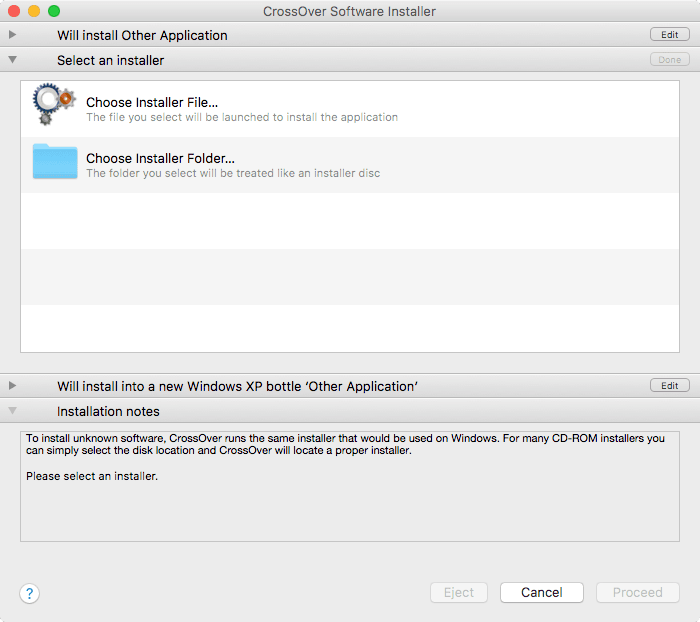
Task: Click an empty row in the installer list
Action: click(350, 276)
